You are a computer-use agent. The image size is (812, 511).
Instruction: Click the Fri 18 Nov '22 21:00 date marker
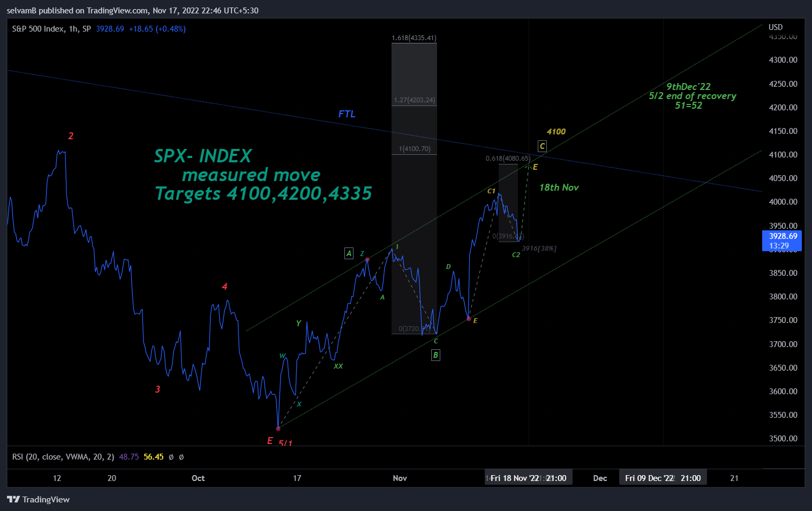pyautogui.click(x=529, y=478)
